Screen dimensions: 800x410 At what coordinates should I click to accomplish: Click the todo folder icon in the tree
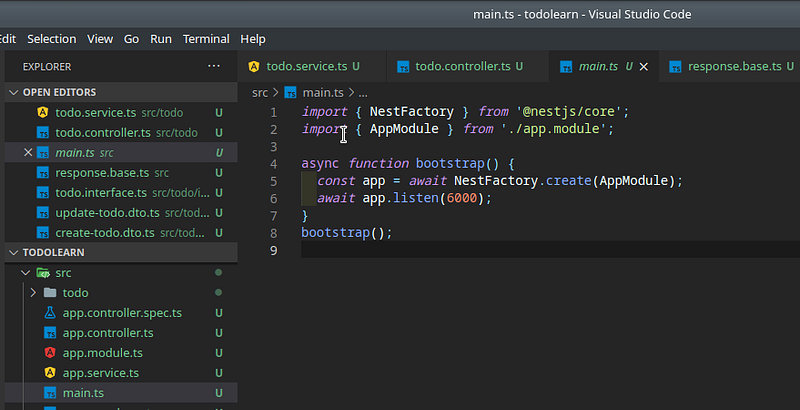click(49, 293)
